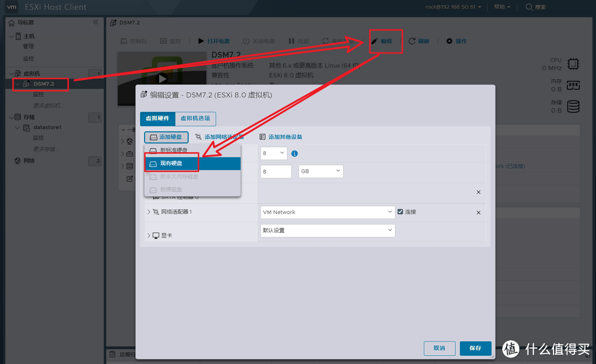Click Save in the edit settings dialog
The image size is (596, 364).
coord(475,348)
